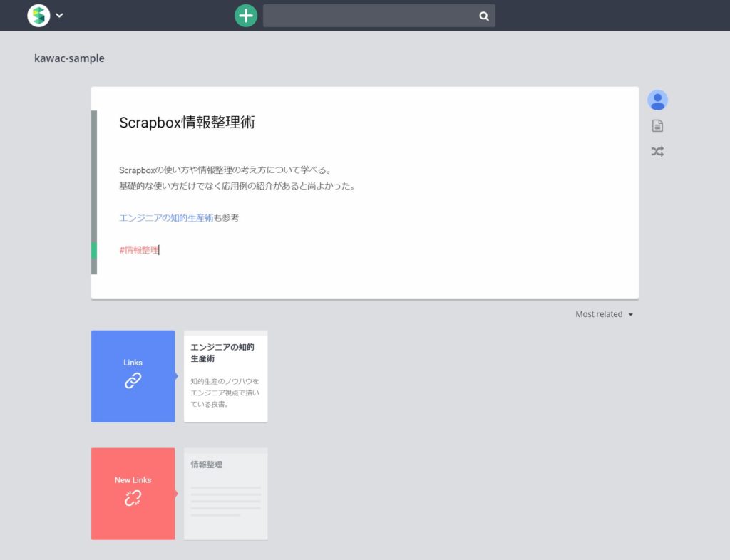Open the empty 情報整理 page card
Viewport: 730px width, 560px height.
[x=226, y=494]
